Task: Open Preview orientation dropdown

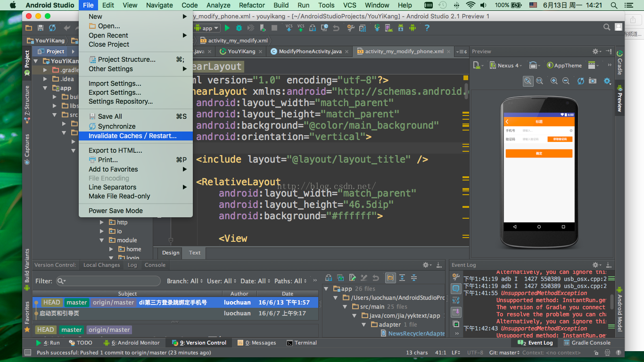Action: [x=534, y=66]
